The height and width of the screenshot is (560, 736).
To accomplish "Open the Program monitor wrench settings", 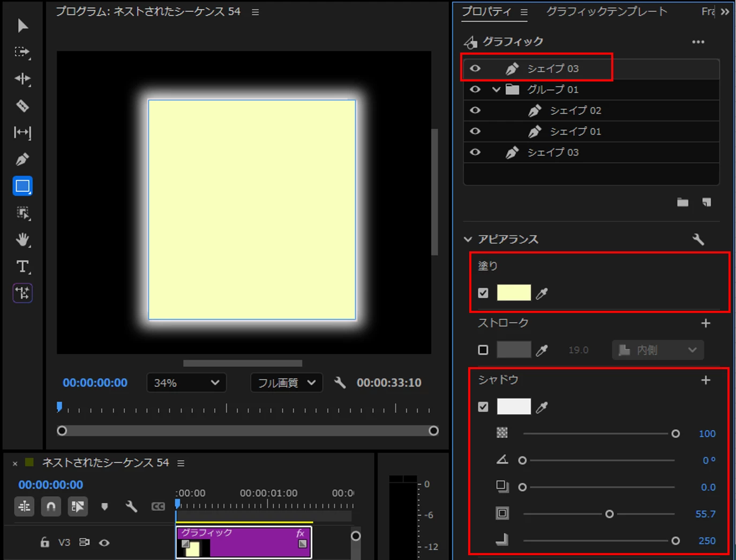I will [340, 383].
